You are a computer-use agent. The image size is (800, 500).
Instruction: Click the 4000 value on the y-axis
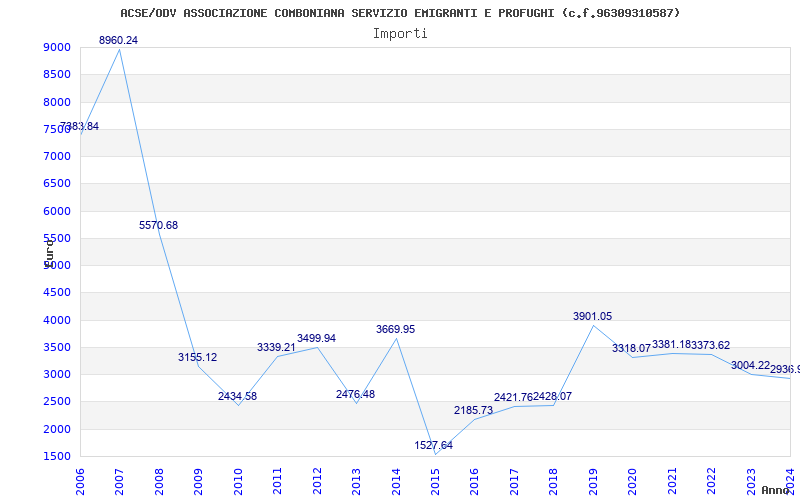point(57,321)
